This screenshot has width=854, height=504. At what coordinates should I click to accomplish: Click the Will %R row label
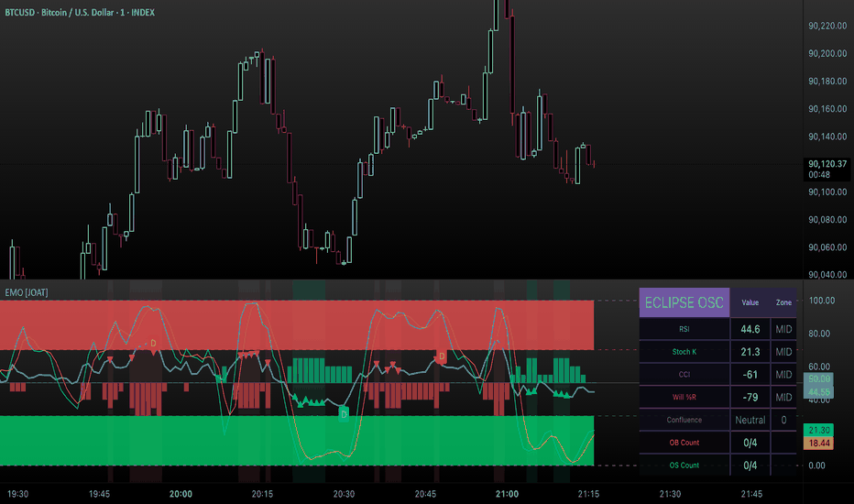tap(684, 397)
